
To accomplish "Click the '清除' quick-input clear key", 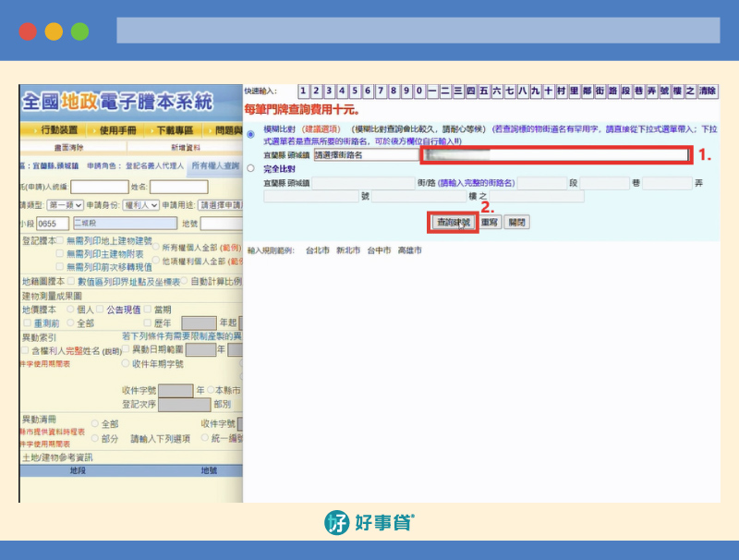I will pyautogui.click(x=707, y=91).
